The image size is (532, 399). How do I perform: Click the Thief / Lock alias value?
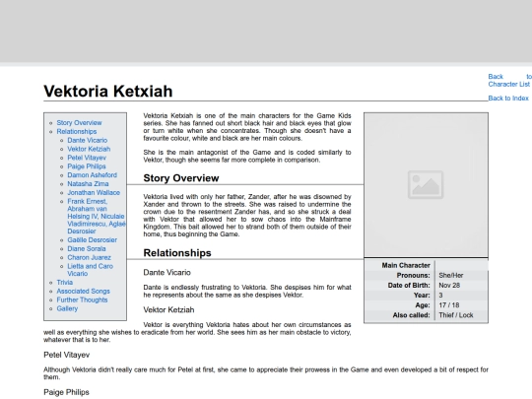456,315
